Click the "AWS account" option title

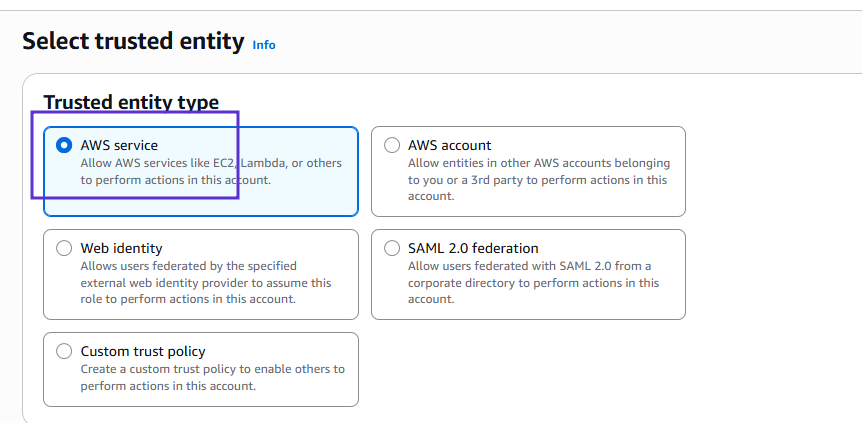(449, 145)
